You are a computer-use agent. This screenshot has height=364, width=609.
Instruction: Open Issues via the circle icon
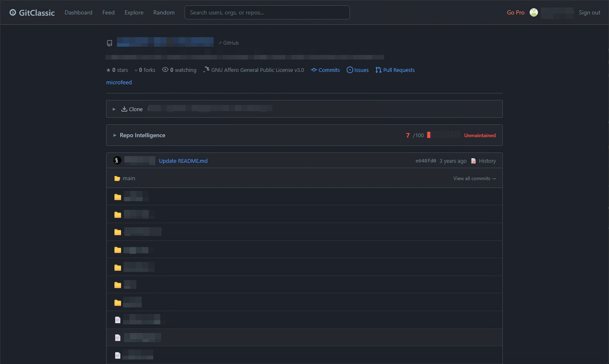click(350, 70)
